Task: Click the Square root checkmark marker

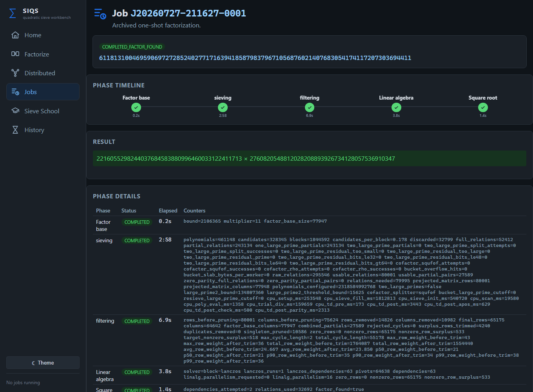Action: pos(483,107)
